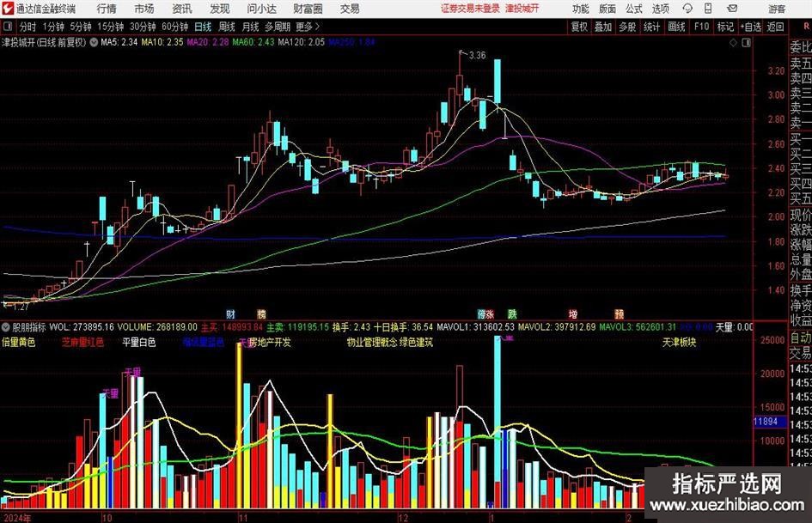Open the mail envelope messages icon
Screen dimensions: 812x523
tap(732, 9)
